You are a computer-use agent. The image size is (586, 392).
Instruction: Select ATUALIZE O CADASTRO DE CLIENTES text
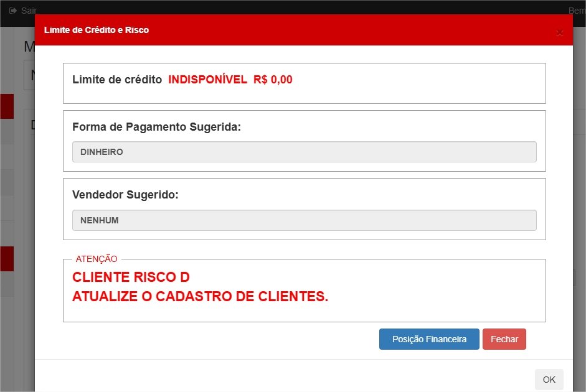[200, 296]
